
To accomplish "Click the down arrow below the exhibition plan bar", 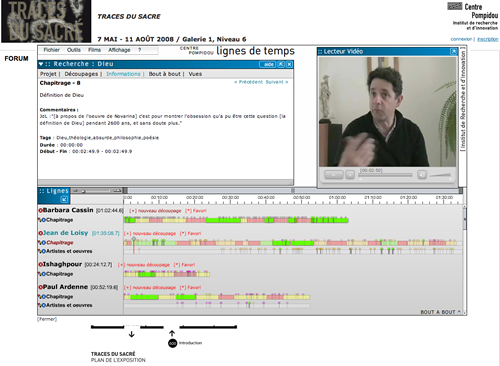I will [x=132, y=334].
